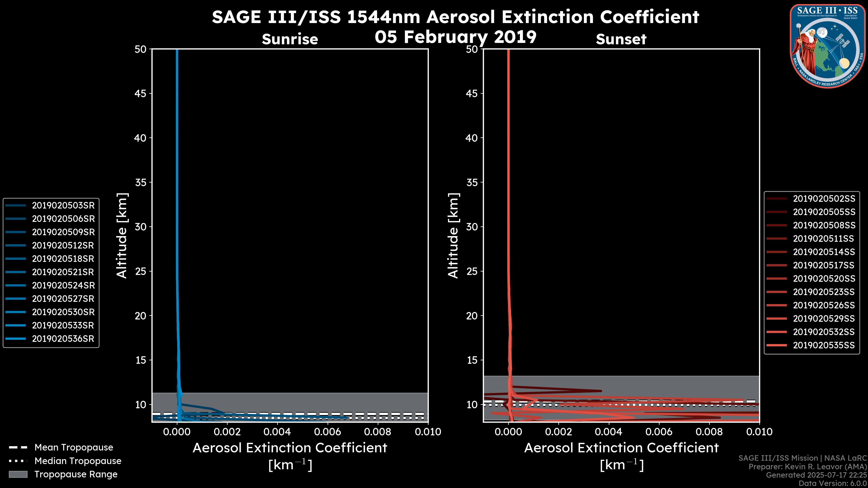Click the blue sunrise profile line at 30 km
Viewport: 868px width, 488px height.
177,227
